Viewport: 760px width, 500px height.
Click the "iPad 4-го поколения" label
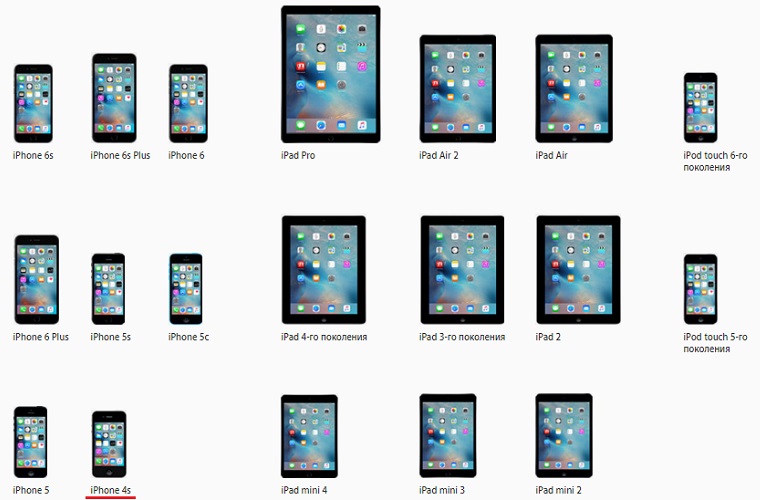pos(324,337)
